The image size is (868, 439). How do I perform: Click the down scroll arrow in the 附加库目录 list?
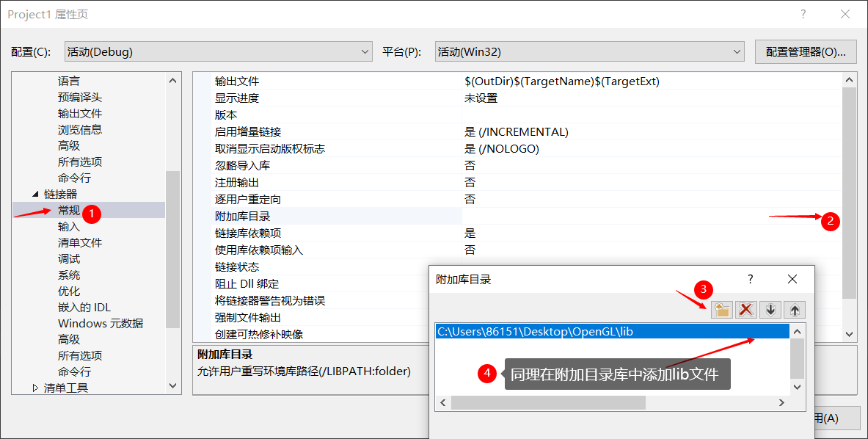pyautogui.click(x=796, y=387)
